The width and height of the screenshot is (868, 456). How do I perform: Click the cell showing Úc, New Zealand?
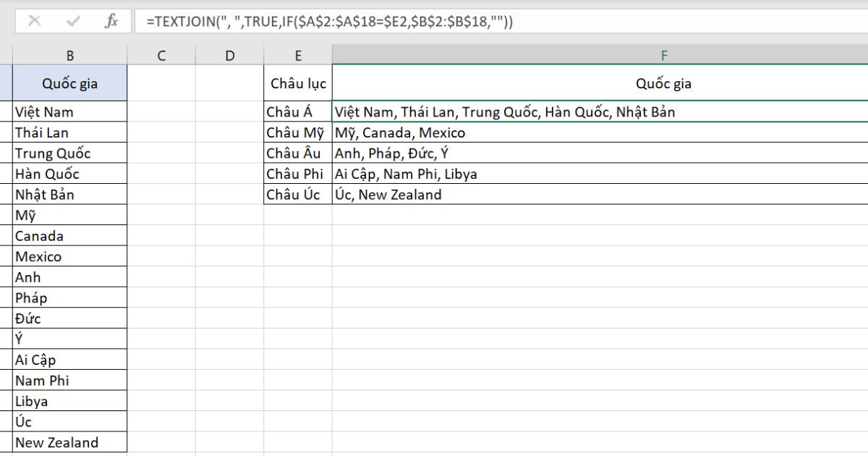(x=506, y=194)
